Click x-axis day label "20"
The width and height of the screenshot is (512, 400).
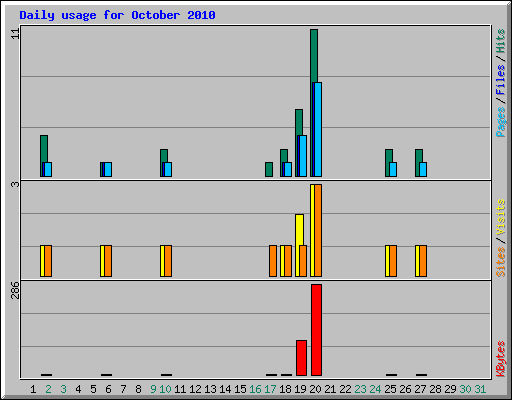315,389
